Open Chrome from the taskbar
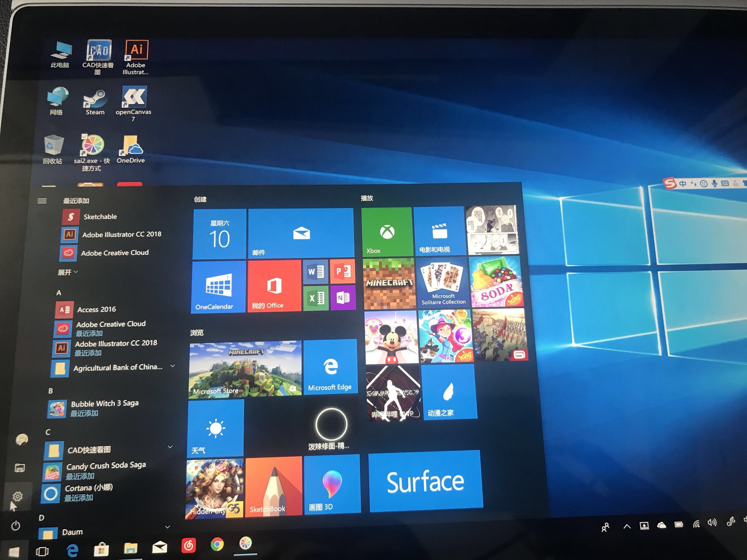The image size is (747, 560). pos(217,544)
